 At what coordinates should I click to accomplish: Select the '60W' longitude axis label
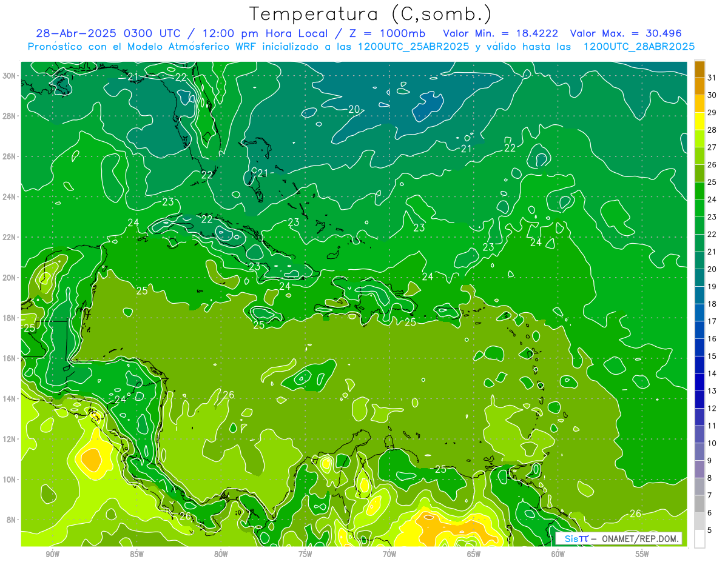point(558,554)
